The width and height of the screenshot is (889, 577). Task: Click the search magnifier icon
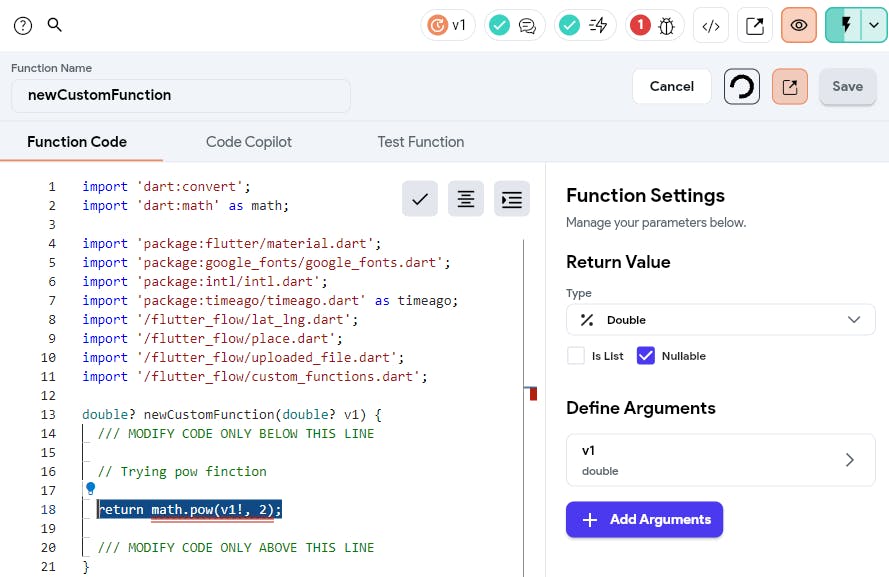point(55,25)
